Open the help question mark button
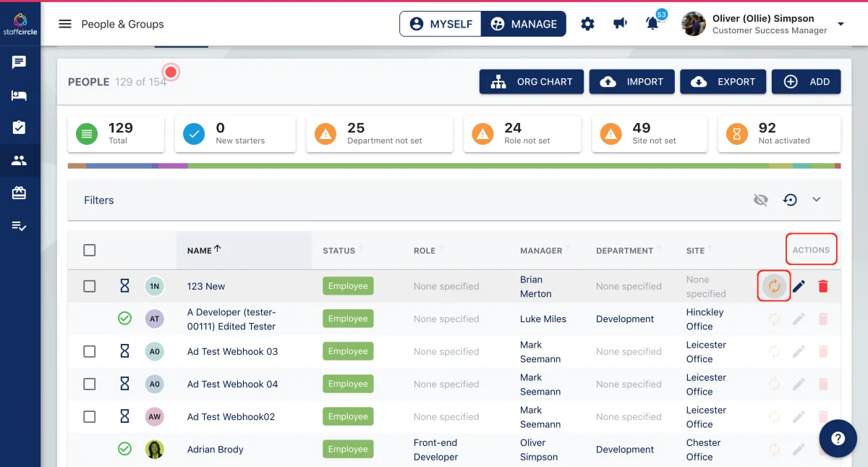 coord(838,438)
